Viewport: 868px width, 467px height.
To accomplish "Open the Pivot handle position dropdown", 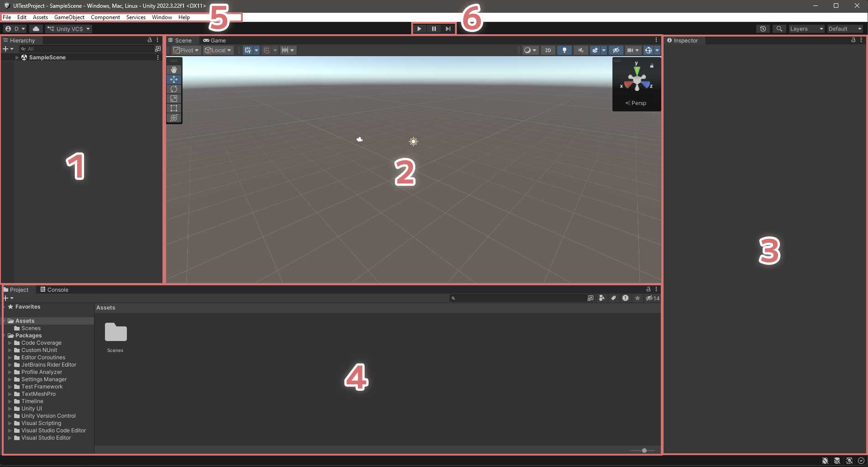I will click(x=186, y=50).
